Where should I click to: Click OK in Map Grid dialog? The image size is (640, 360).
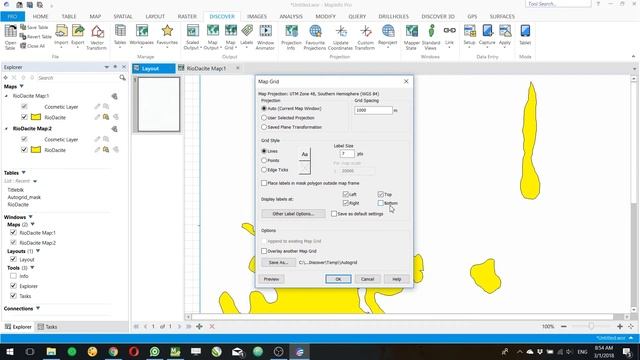[x=338, y=279]
